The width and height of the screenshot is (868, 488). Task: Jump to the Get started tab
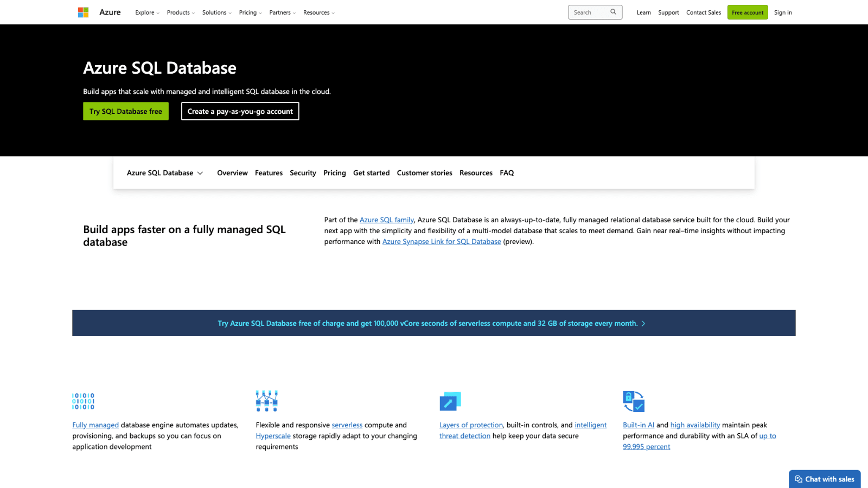pyautogui.click(x=371, y=173)
